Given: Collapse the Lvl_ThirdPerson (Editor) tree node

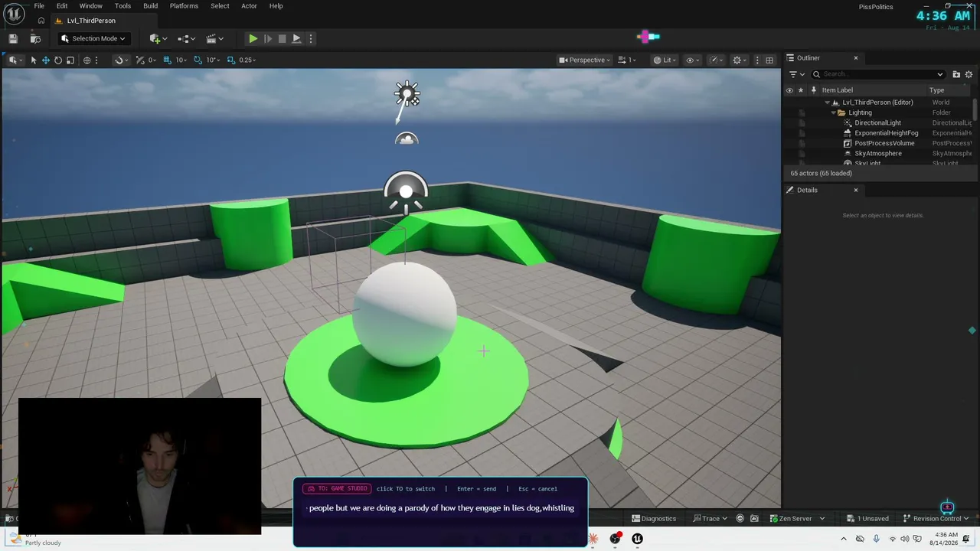Looking at the screenshot, I should click(x=827, y=103).
